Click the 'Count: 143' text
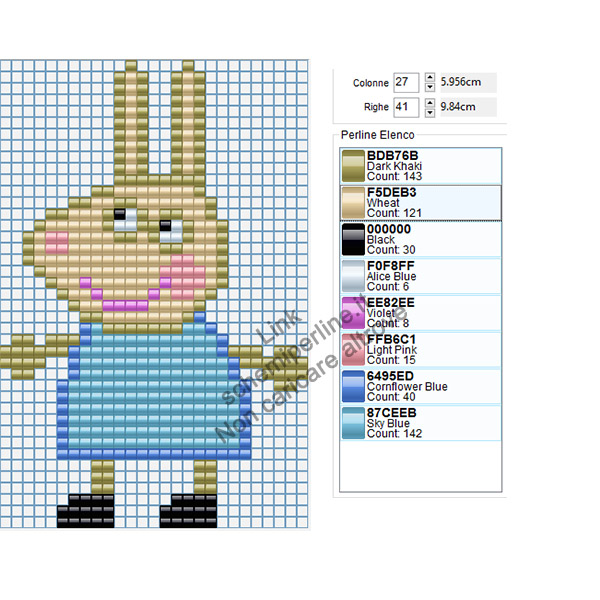Screen dimensions: 600x600 (394, 176)
